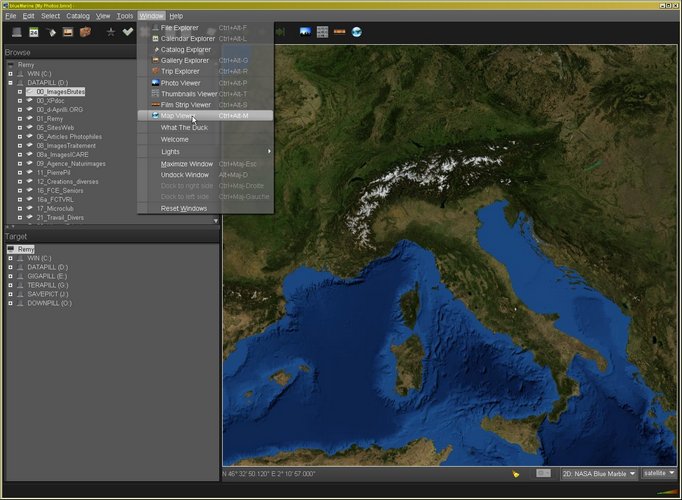Click the Gallery Explorer toolbar icon

(x=68, y=32)
